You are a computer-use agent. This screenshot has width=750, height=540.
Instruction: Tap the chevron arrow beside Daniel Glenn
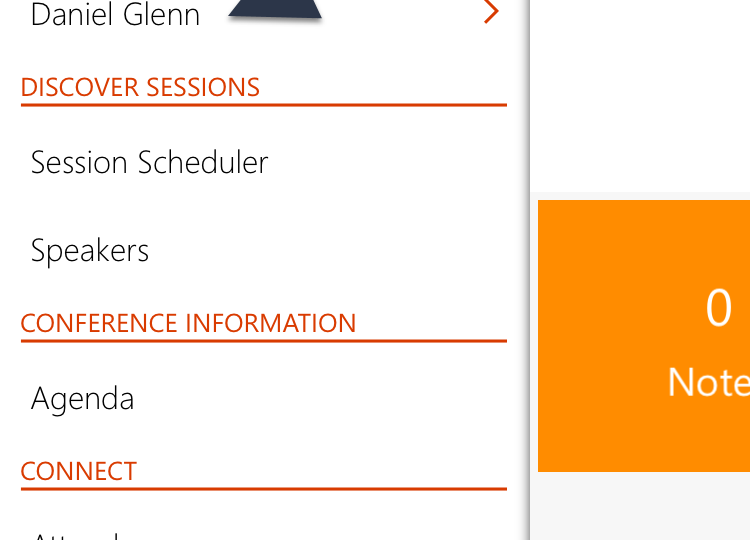pyautogui.click(x=490, y=13)
